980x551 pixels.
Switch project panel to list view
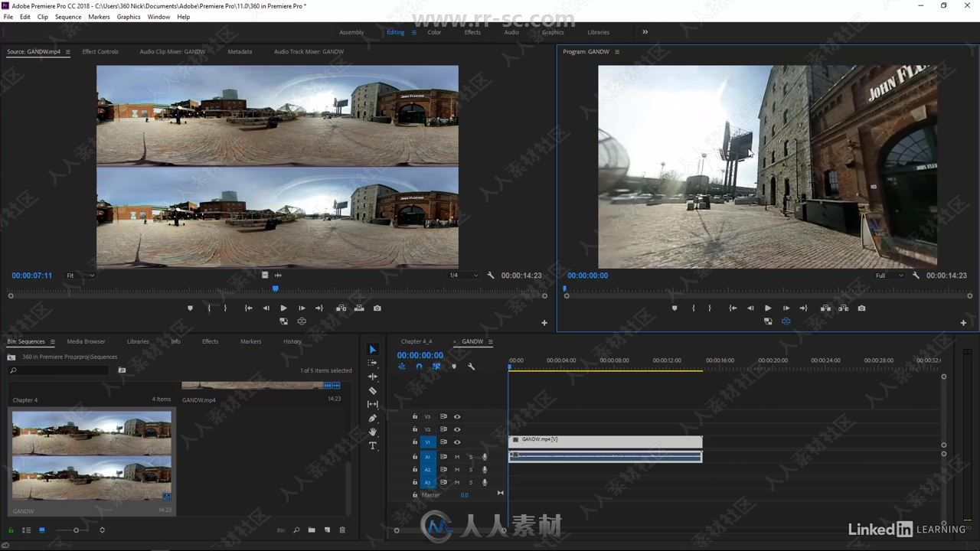click(26, 530)
